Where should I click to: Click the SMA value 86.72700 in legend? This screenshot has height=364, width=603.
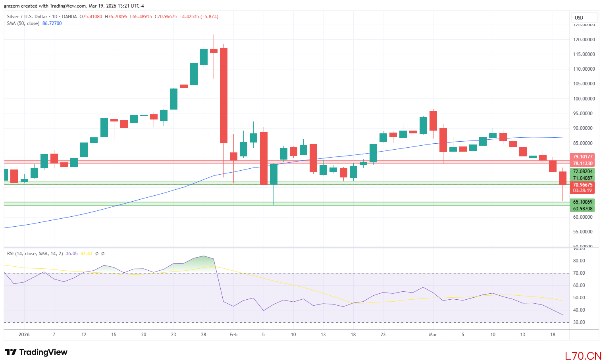[x=52, y=23]
